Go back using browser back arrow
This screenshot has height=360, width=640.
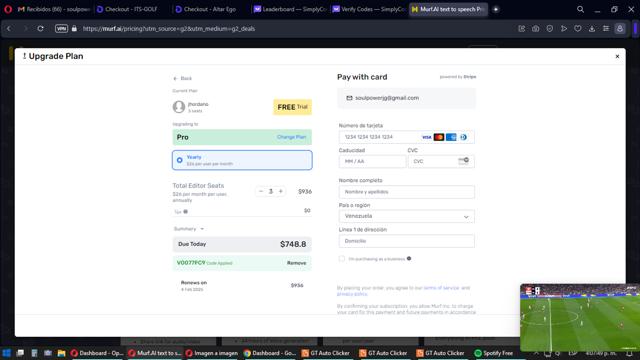pos(9,29)
